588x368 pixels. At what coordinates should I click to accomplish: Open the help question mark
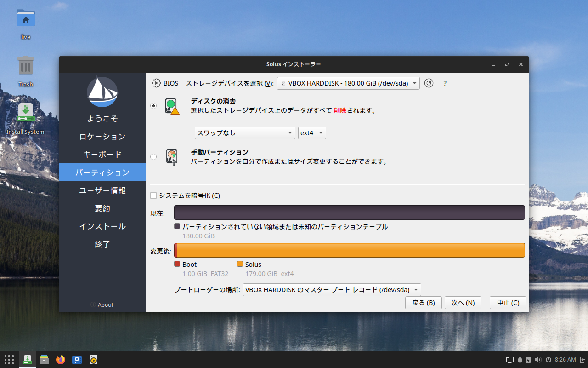[x=445, y=83]
